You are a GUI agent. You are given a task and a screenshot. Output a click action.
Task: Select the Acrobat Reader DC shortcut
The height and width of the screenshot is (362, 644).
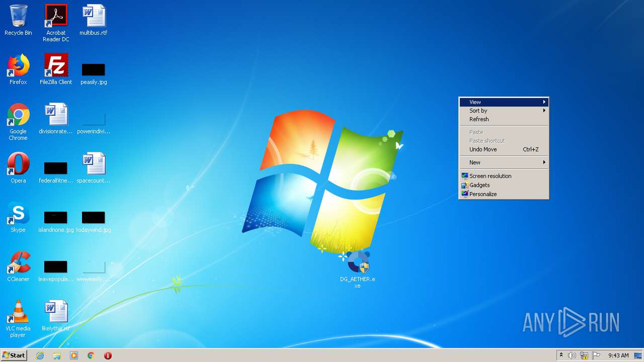[x=56, y=23]
